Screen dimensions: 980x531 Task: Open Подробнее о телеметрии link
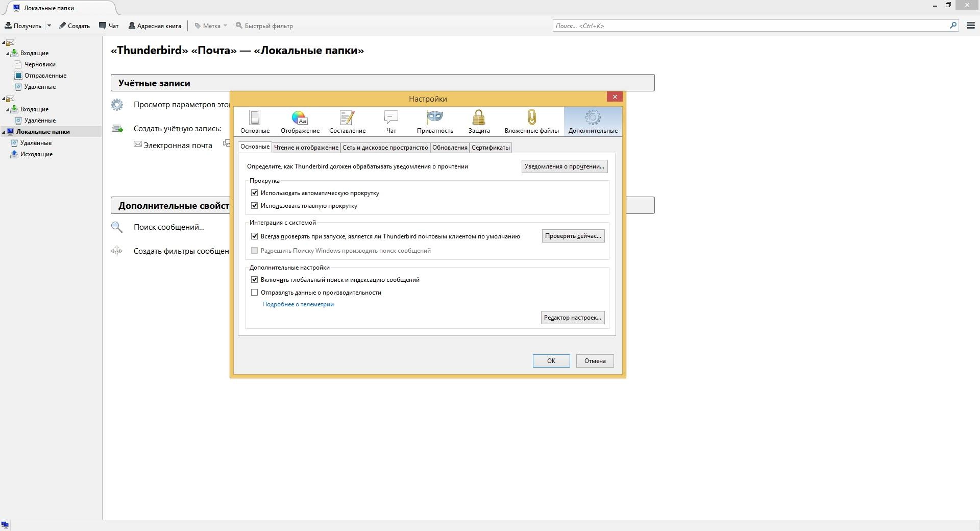pyautogui.click(x=298, y=304)
